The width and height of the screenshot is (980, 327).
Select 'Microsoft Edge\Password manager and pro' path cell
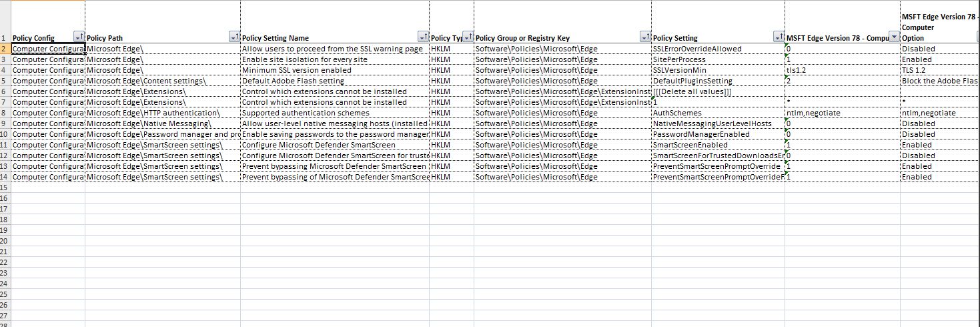click(163, 134)
